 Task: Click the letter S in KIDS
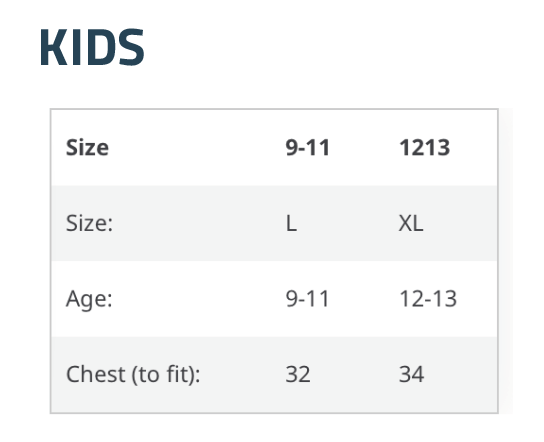click(x=131, y=47)
